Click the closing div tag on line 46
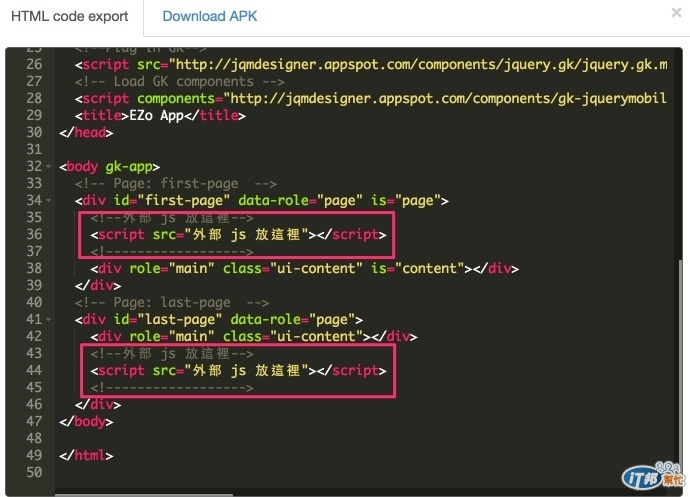 pyautogui.click(x=98, y=404)
